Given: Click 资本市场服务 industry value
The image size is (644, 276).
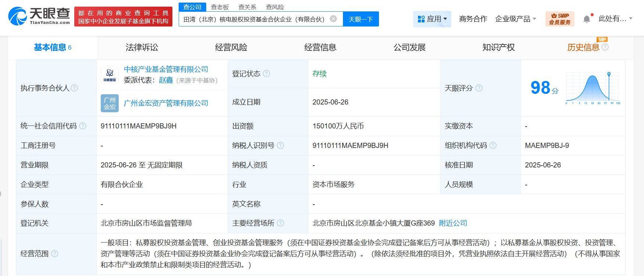Looking at the screenshot, I should click(333, 184).
